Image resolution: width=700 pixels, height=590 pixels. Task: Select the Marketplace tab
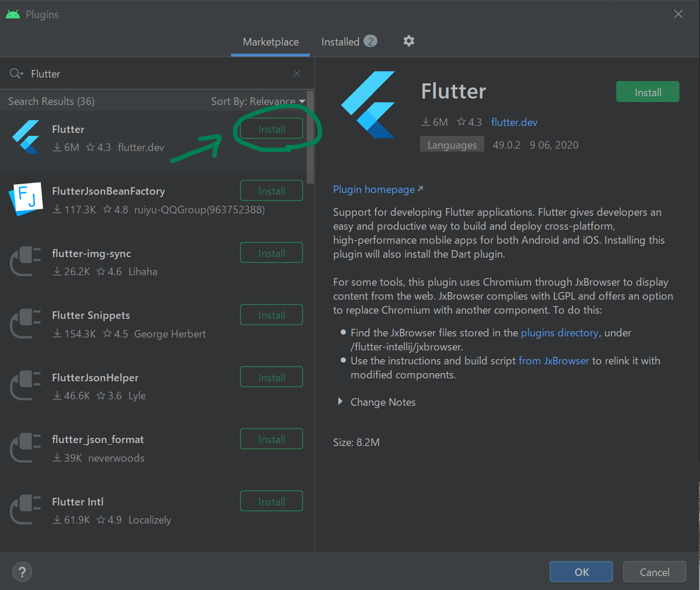click(x=270, y=41)
